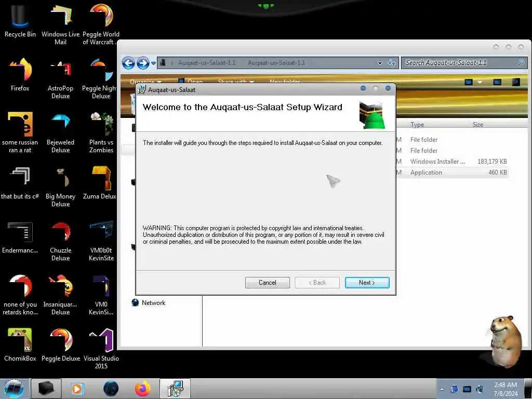
Task: Show hidden system tray icons
Action: (x=442, y=389)
